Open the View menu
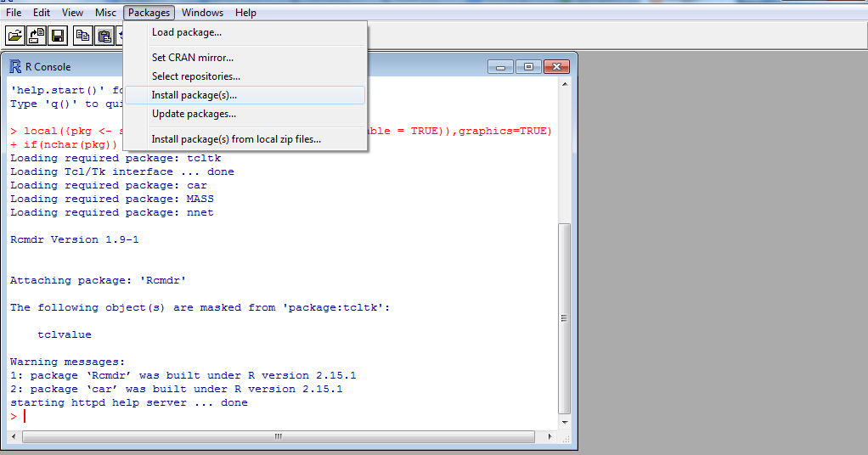 coord(72,12)
